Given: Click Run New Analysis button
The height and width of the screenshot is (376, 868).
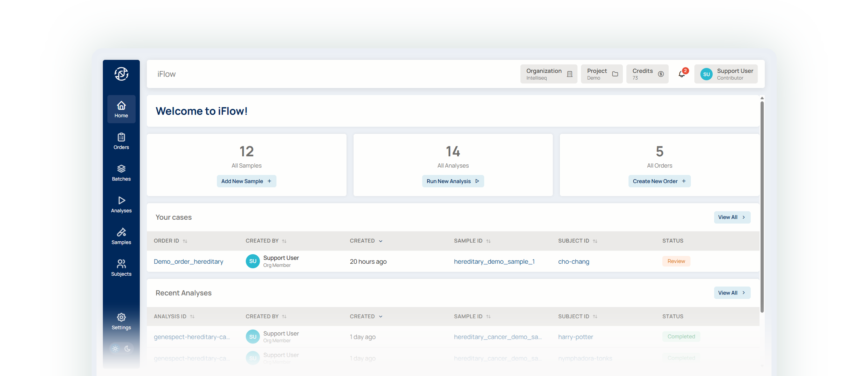Looking at the screenshot, I should pos(453,181).
